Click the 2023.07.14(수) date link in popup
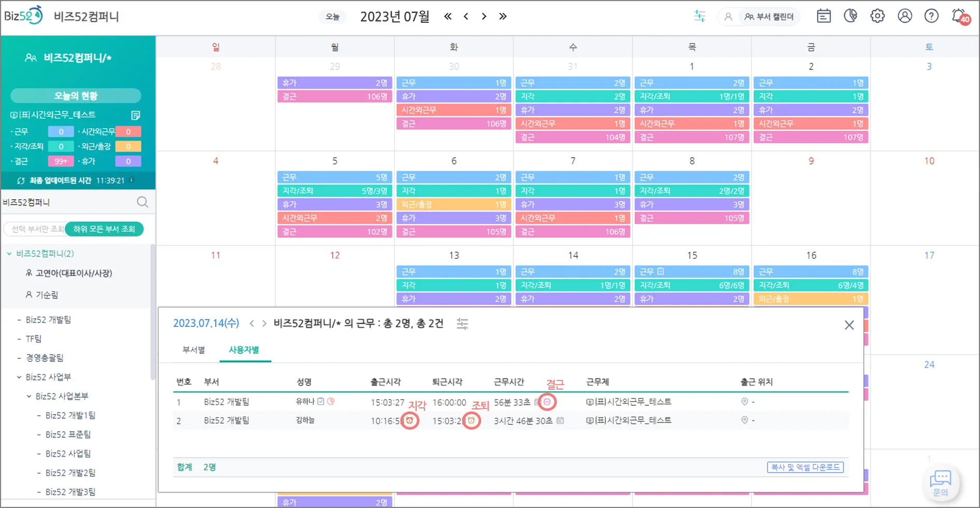 pos(206,323)
